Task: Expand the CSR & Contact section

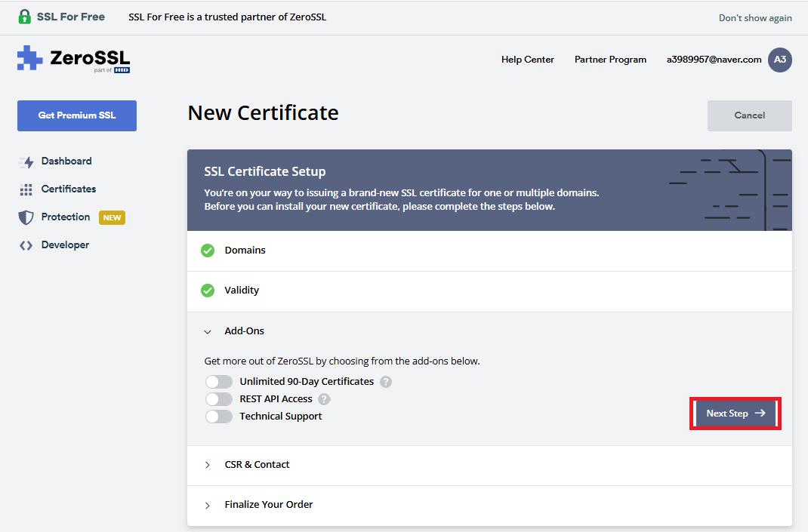Action: click(489, 465)
